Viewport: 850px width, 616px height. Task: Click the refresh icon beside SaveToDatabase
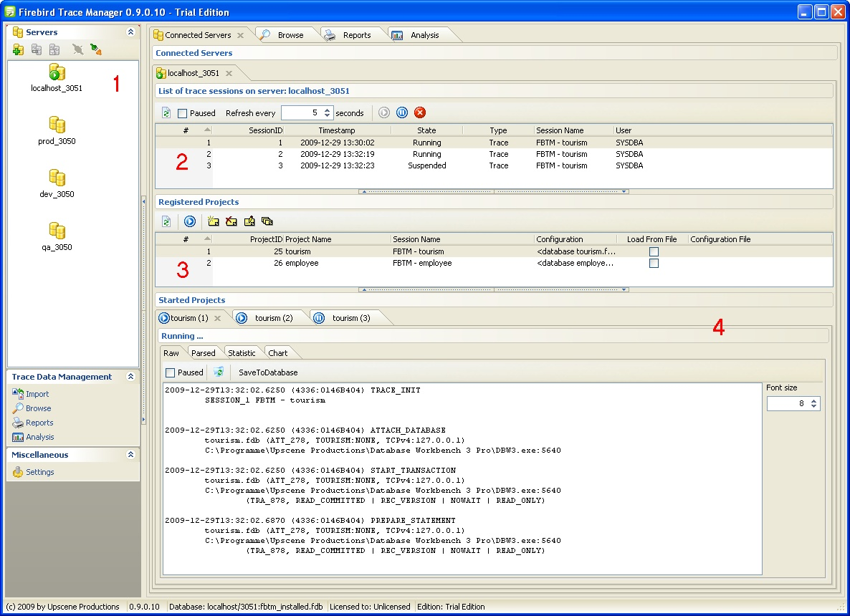point(219,372)
